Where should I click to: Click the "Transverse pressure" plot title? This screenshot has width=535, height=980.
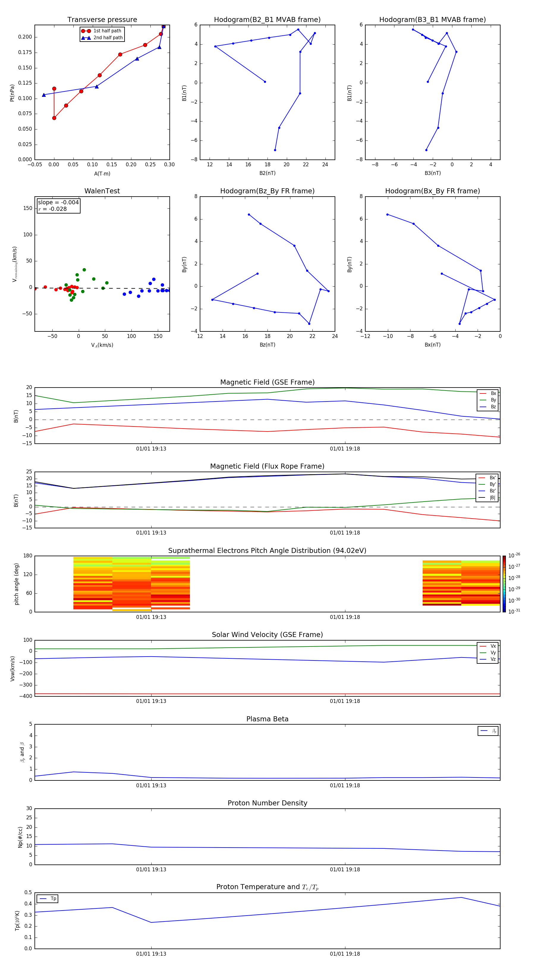(102, 20)
